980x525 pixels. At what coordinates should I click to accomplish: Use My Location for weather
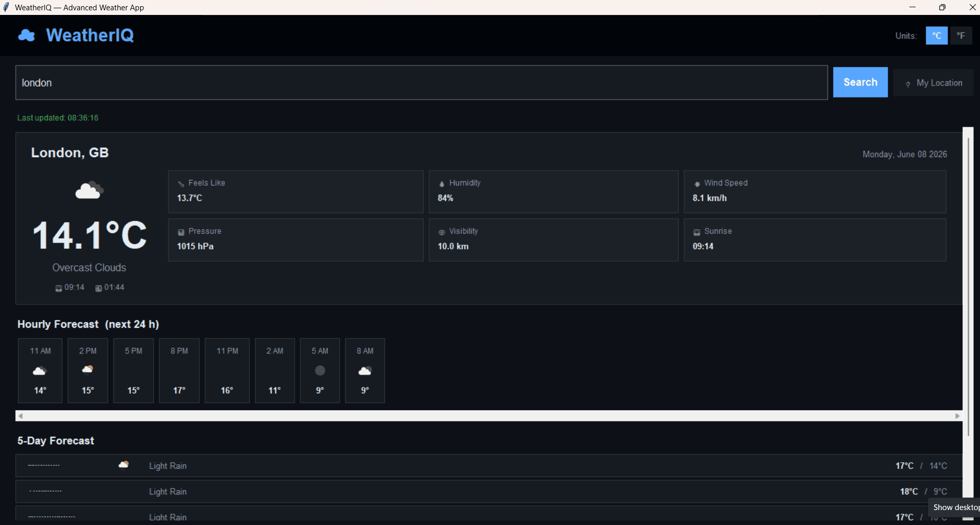pos(933,83)
